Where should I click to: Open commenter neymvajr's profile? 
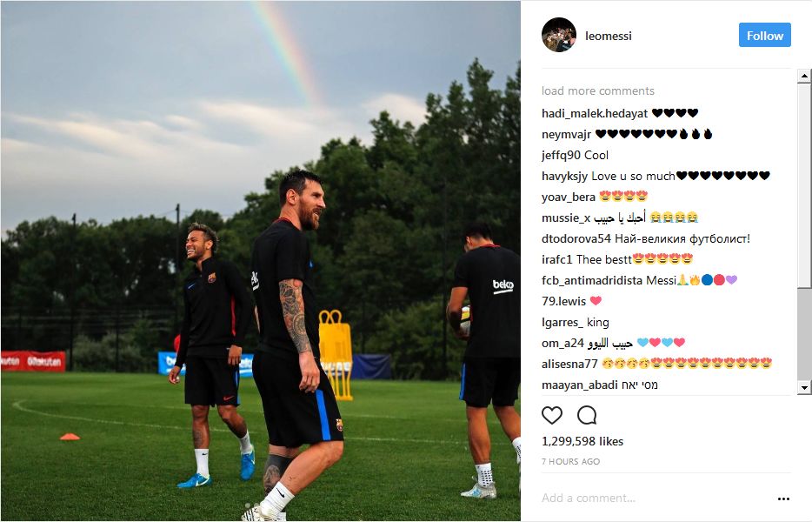(567, 134)
